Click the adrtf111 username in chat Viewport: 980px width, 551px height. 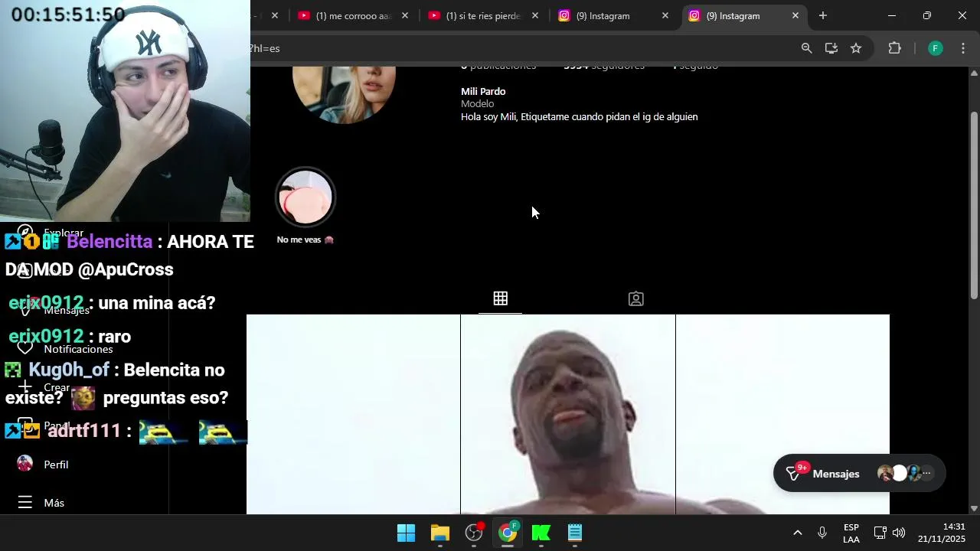click(84, 431)
